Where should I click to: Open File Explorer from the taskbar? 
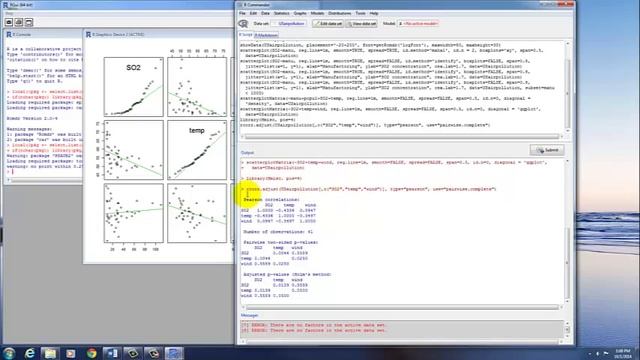pos(50,353)
